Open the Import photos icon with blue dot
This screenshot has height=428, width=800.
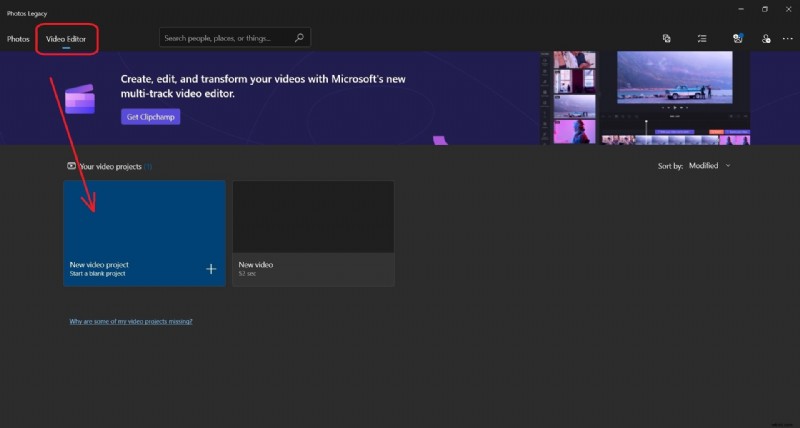[738, 38]
